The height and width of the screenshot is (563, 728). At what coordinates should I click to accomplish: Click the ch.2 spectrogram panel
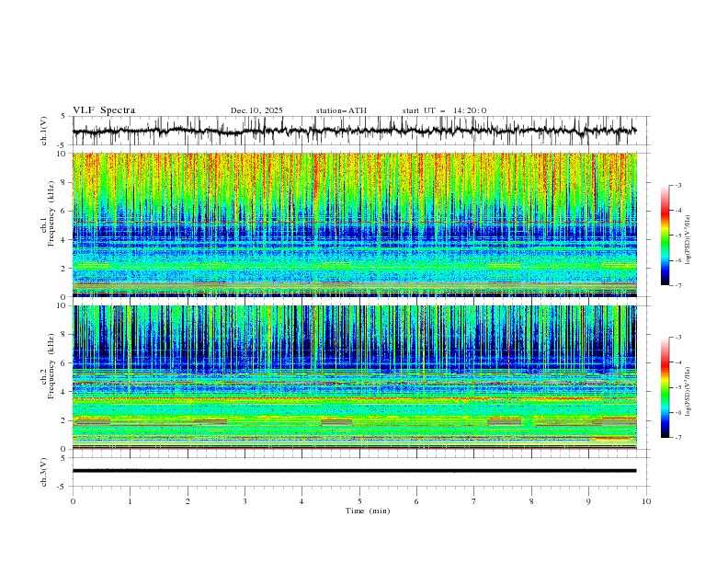(355, 377)
